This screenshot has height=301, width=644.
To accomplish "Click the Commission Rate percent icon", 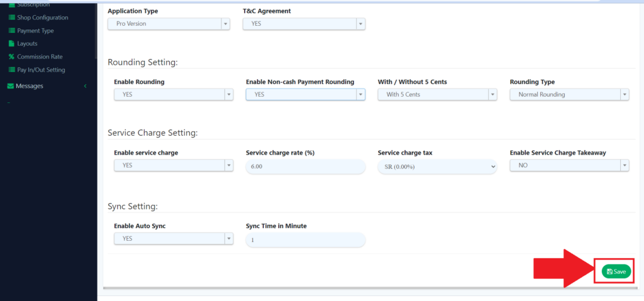I will click(11, 57).
